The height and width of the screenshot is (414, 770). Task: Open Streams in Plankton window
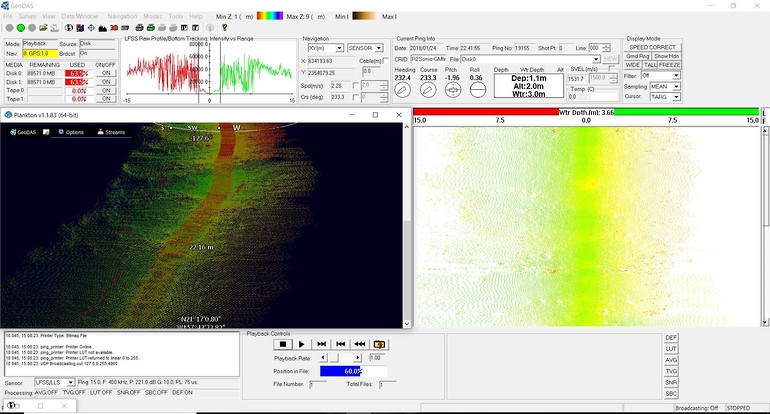(x=111, y=132)
